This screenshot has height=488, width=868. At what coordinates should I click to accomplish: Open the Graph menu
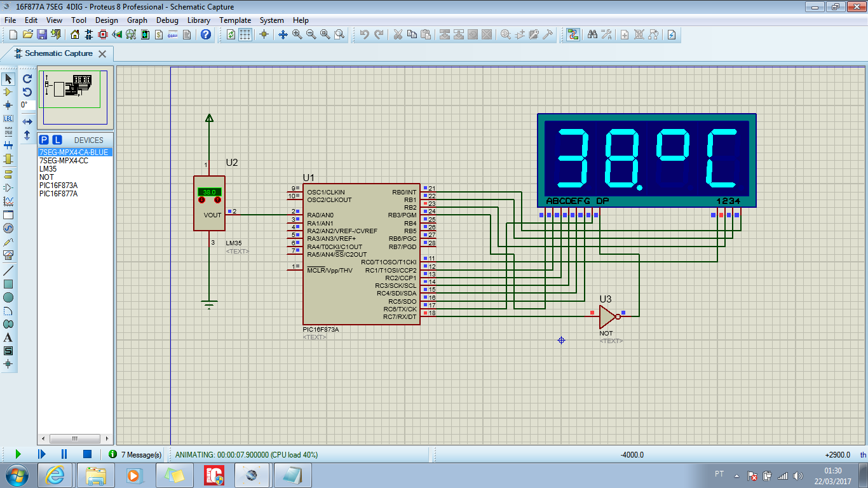click(137, 20)
